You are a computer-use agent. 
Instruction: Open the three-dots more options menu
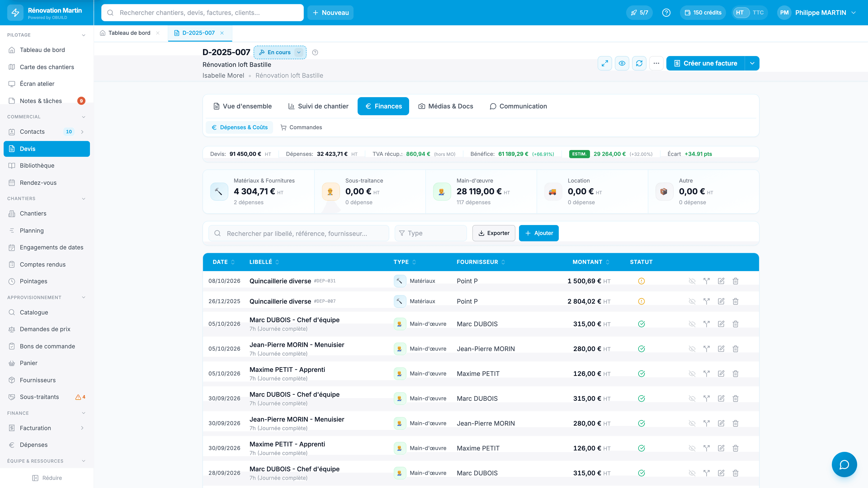point(656,63)
